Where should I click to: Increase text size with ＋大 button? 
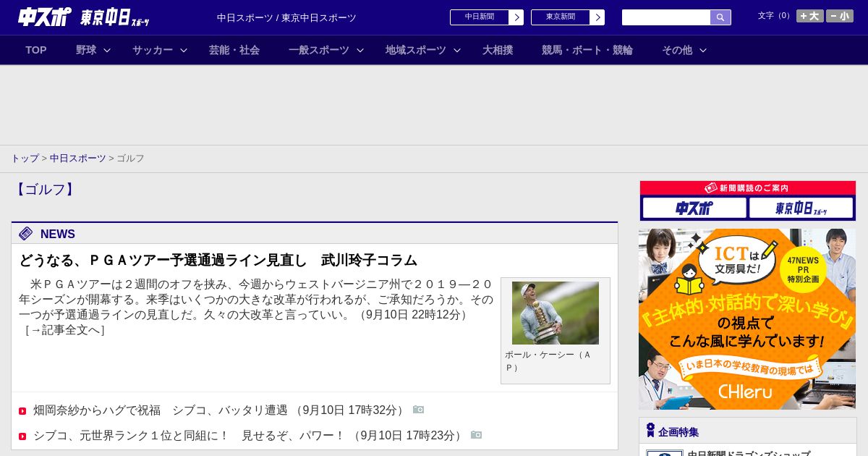pyautogui.click(x=809, y=16)
